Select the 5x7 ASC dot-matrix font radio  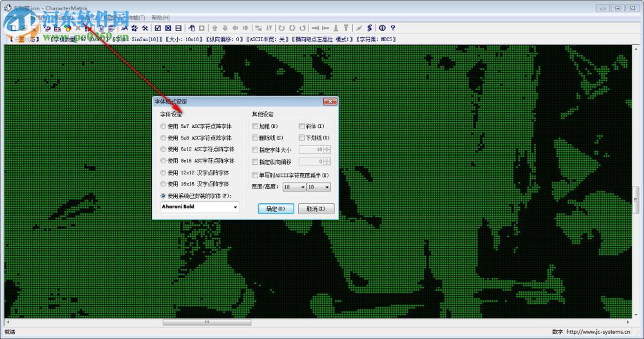163,127
